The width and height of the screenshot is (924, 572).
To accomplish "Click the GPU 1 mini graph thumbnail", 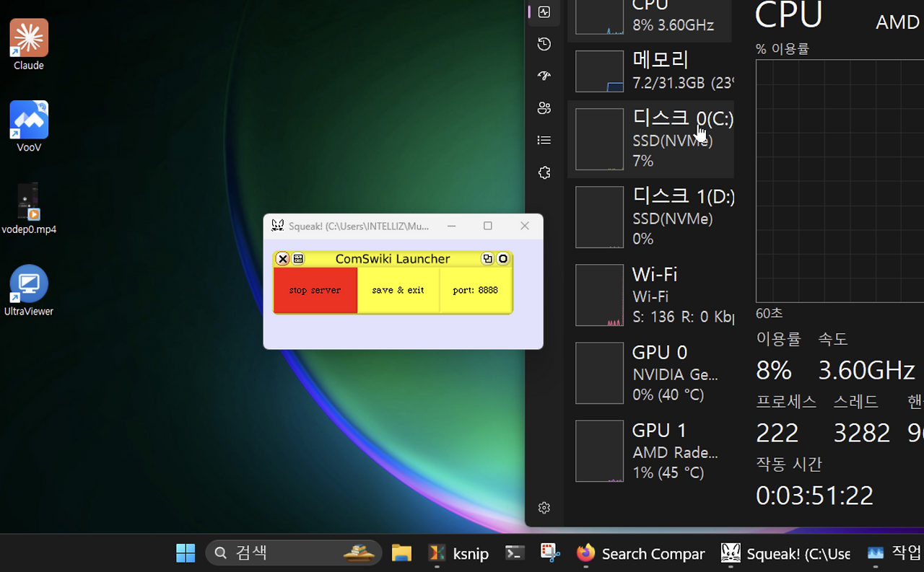I will pos(600,451).
